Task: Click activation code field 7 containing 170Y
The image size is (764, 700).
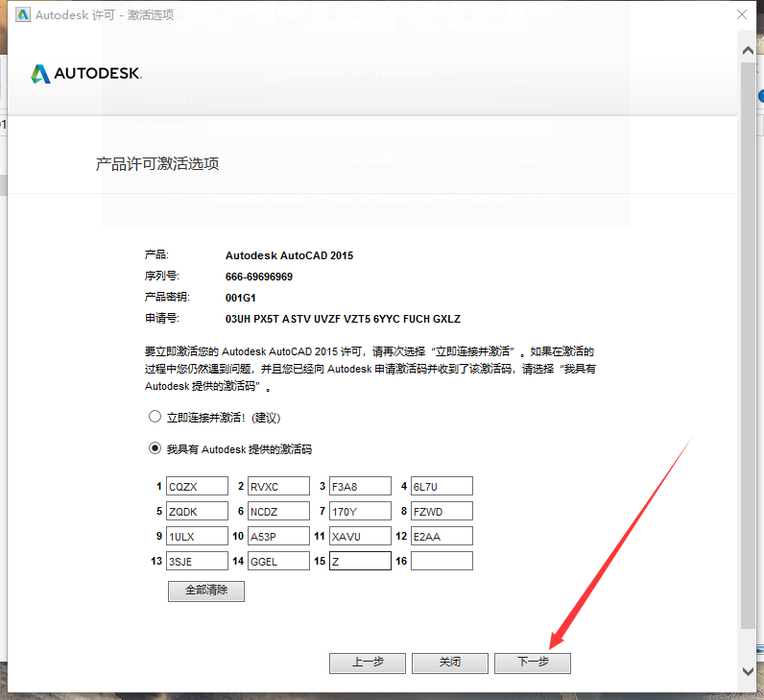Action: point(360,511)
